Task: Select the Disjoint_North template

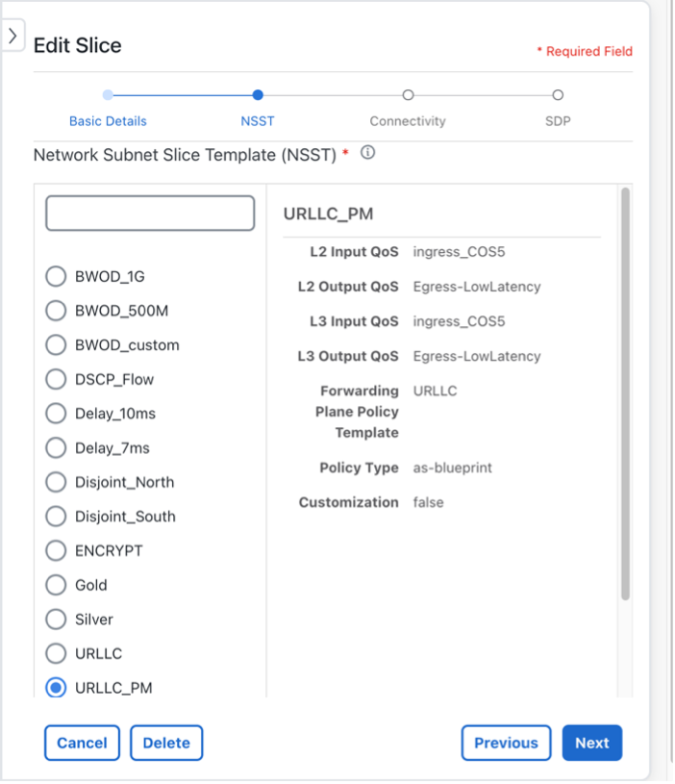Action: 56,482
